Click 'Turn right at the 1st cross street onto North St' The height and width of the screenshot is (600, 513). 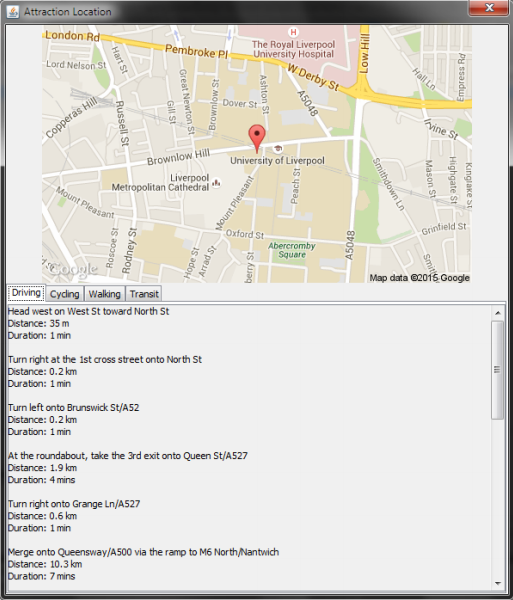pos(105,360)
